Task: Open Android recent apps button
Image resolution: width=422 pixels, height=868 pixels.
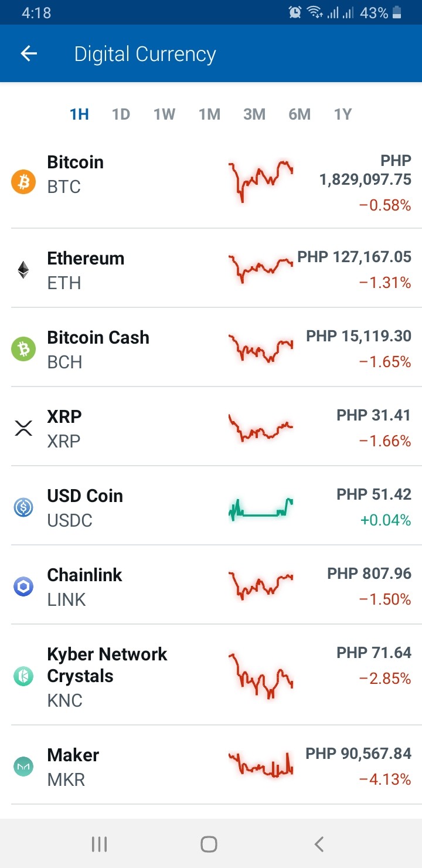Action: tap(99, 844)
